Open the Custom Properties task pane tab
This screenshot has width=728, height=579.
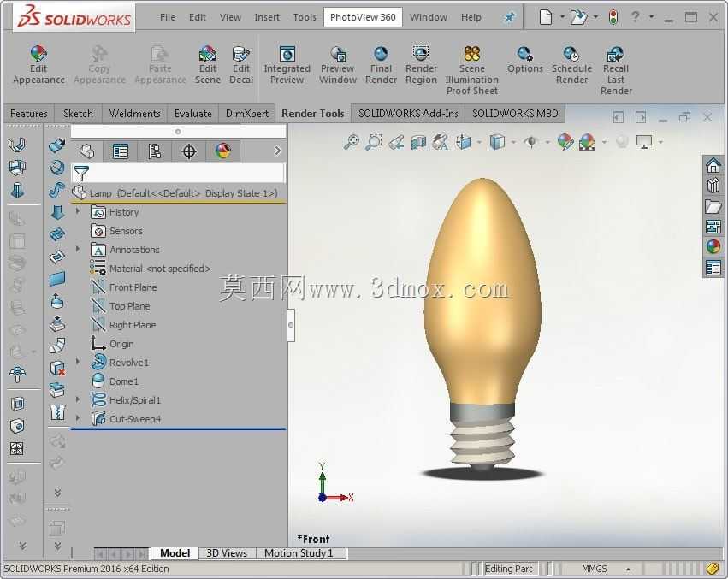pyautogui.click(x=713, y=268)
